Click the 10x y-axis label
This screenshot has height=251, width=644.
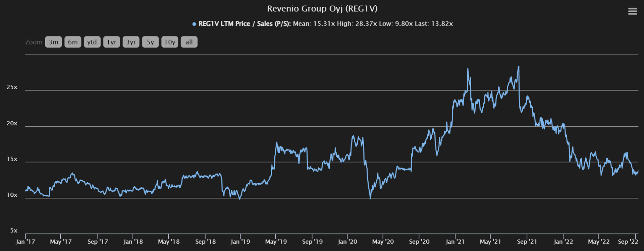click(12, 195)
